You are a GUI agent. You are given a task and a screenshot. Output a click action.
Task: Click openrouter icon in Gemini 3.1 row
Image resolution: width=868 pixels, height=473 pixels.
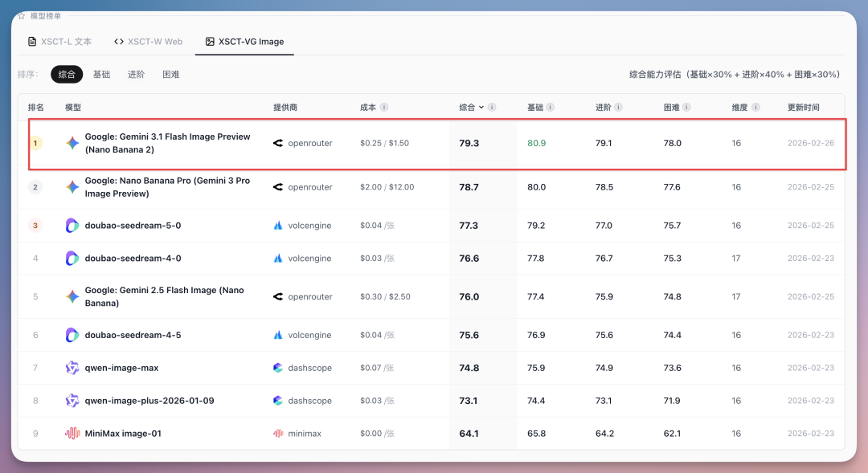tap(278, 143)
